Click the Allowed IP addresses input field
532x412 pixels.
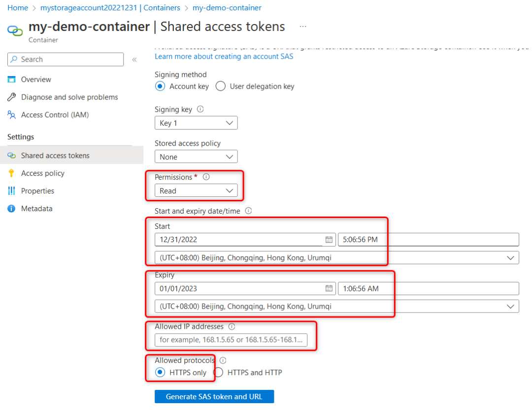point(231,340)
